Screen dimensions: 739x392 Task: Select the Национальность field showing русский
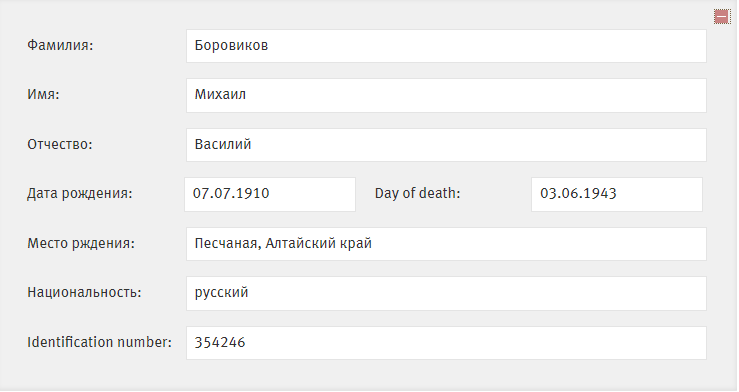[x=446, y=293]
